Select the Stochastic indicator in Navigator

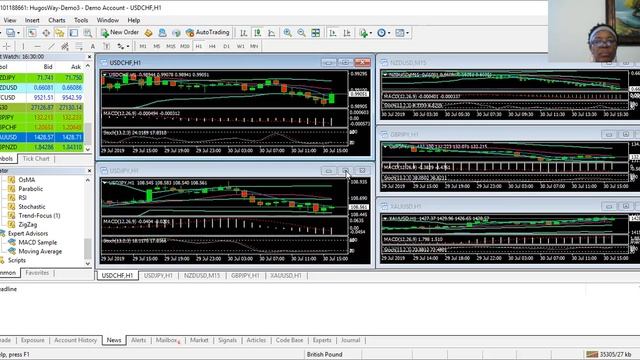click(x=32, y=207)
